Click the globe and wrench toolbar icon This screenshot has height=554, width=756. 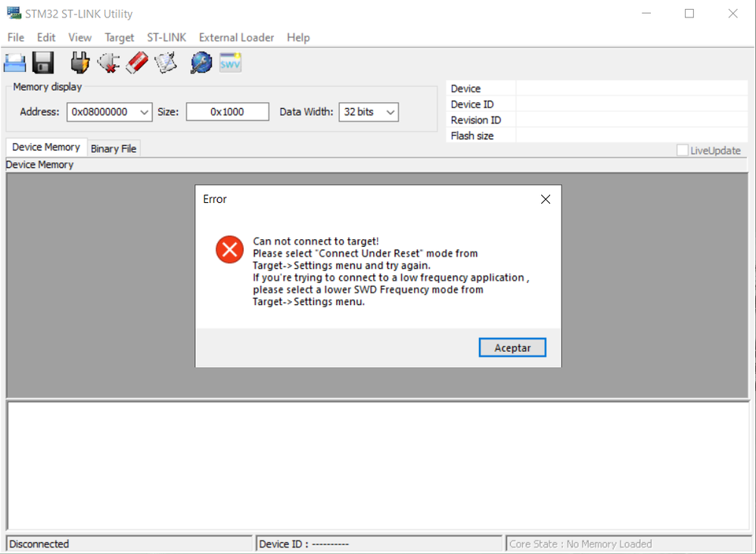pyautogui.click(x=201, y=63)
